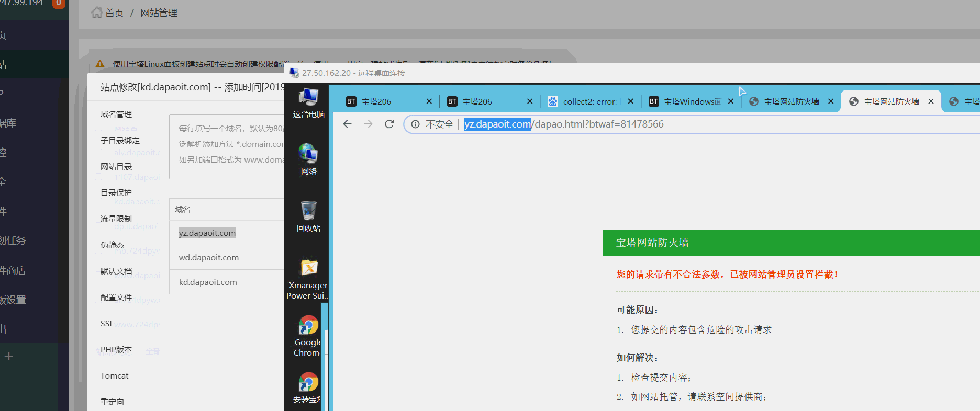This screenshot has height=411, width=980.
Task: Close the second 宝塔206 tab
Action: (x=530, y=101)
